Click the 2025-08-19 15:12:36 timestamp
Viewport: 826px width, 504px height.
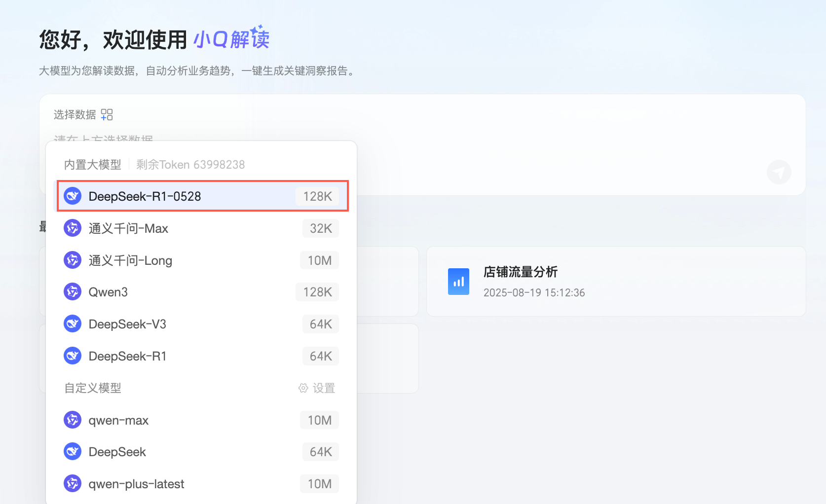click(x=534, y=292)
